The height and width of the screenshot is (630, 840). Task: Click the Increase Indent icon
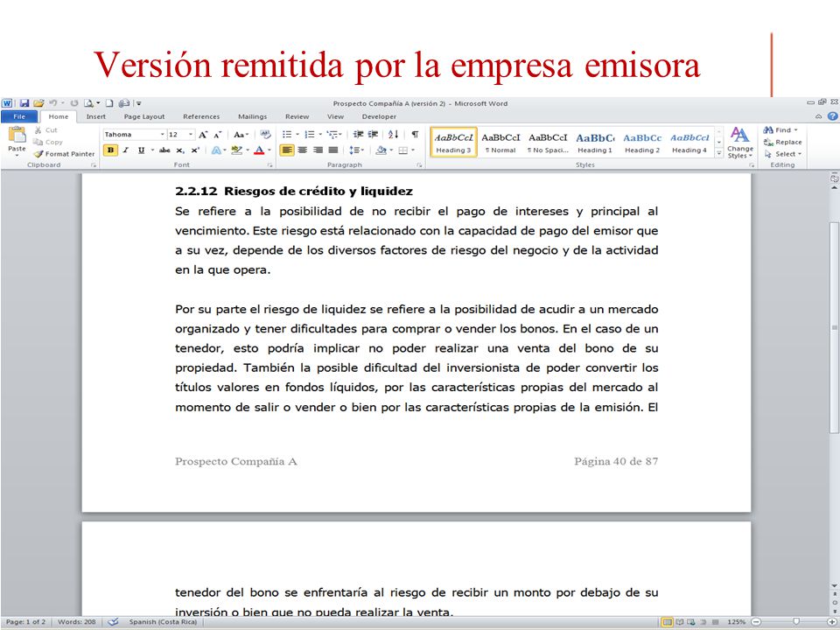pos(373,135)
